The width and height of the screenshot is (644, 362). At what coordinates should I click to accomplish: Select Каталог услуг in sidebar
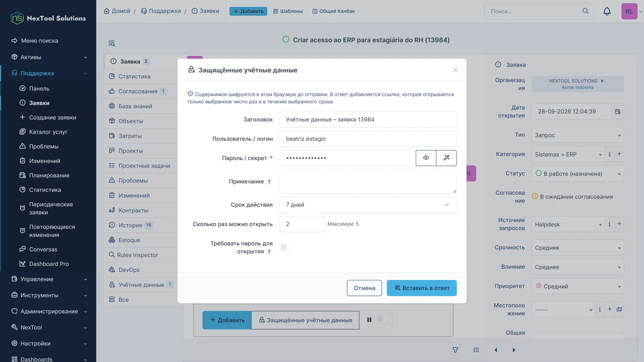click(48, 132)
